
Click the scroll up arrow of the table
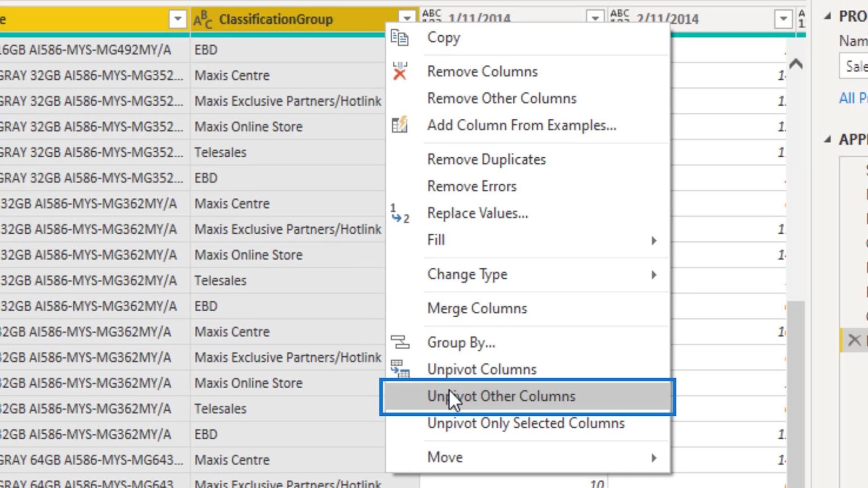click(796, 64)
